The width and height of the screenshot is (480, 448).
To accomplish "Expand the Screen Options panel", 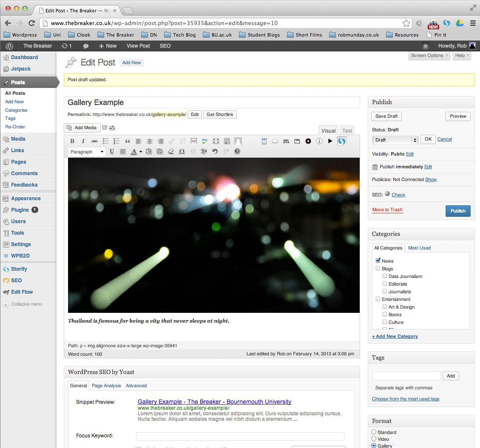I will 429,55.
